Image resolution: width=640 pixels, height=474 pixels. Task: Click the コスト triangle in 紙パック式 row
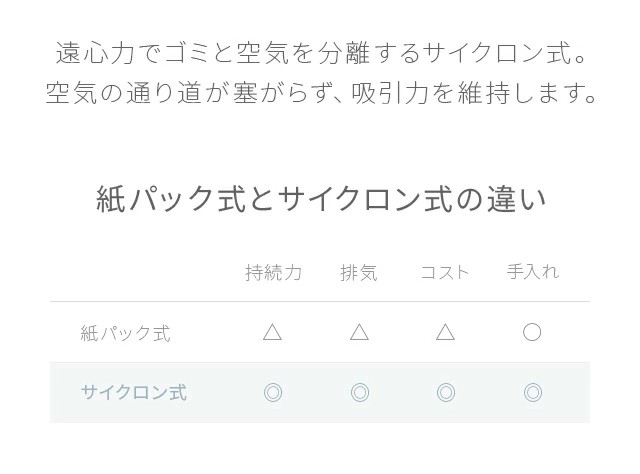[x=445, y=332]
